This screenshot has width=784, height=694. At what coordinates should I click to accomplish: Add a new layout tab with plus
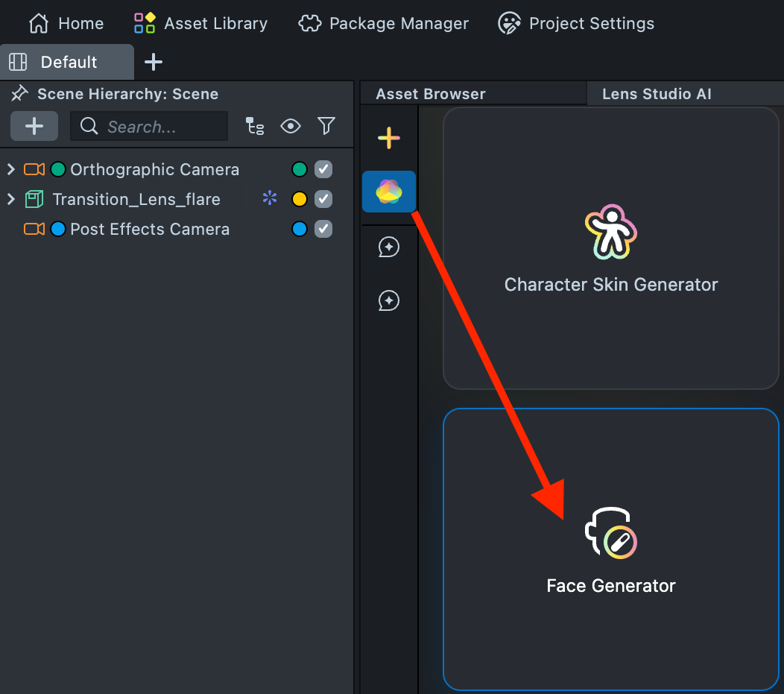pos(154,62)
